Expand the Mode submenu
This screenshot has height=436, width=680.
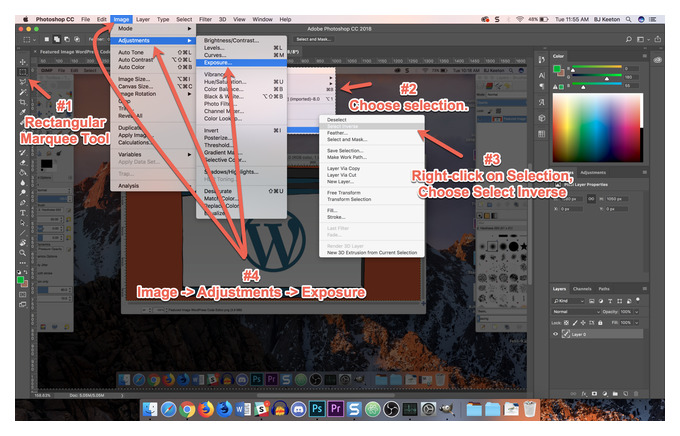point(154,29)
